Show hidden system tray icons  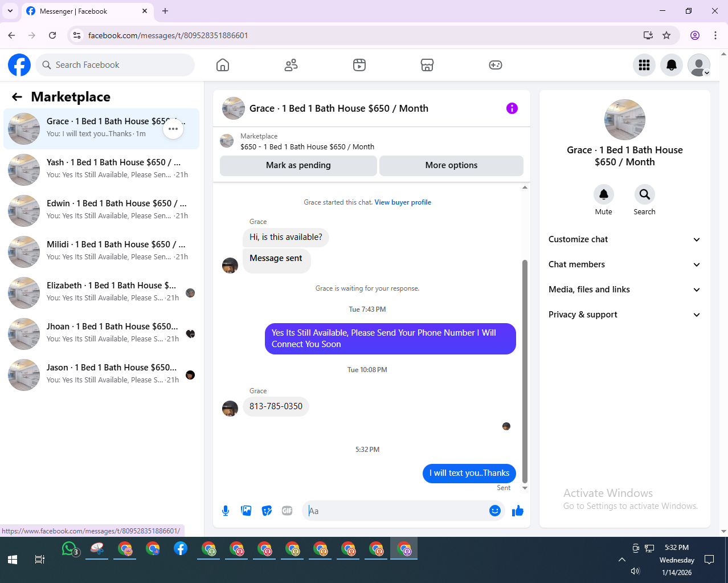[621, 560]
